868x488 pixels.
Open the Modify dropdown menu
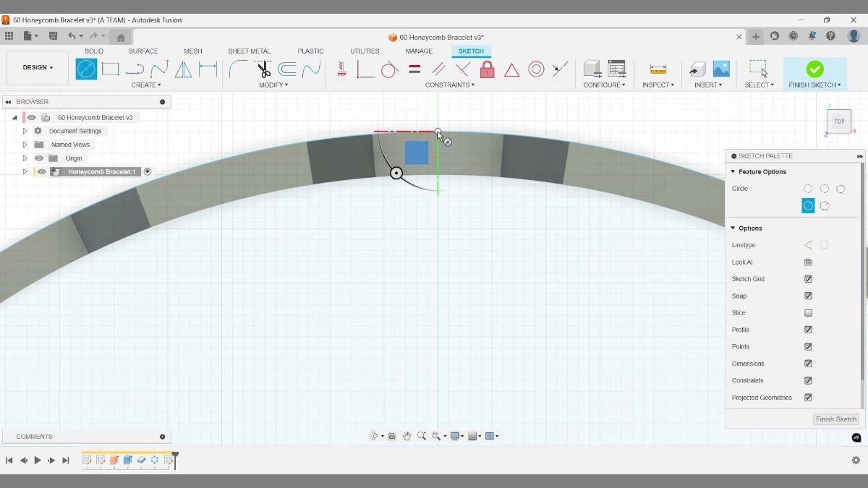pos(273,85)
